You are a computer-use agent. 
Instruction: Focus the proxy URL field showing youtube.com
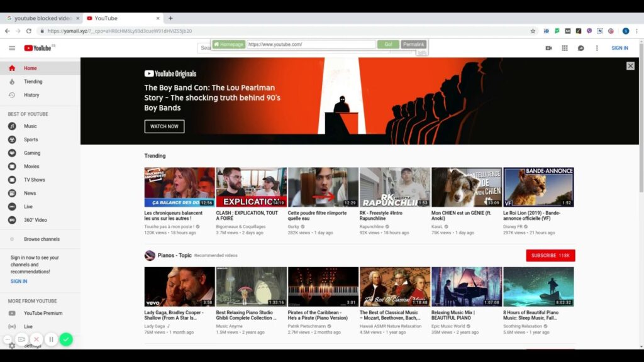pyautogui.click(x=311, y=45)
